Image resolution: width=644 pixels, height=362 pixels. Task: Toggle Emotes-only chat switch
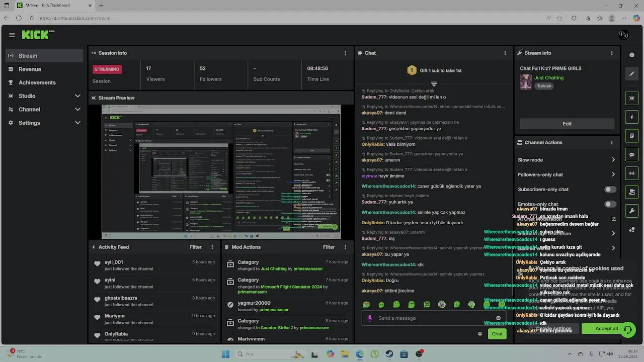pos(610,204)
